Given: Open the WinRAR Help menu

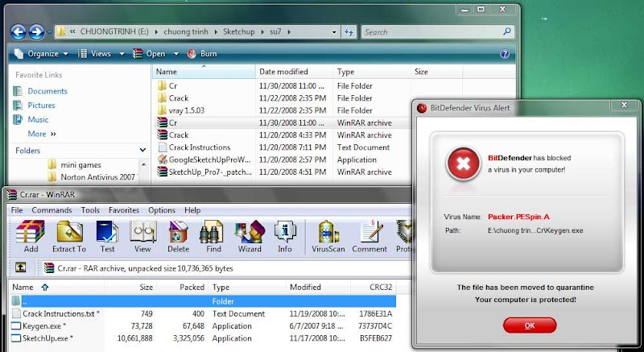Looking at the screenshot, I should click(192, 210).
